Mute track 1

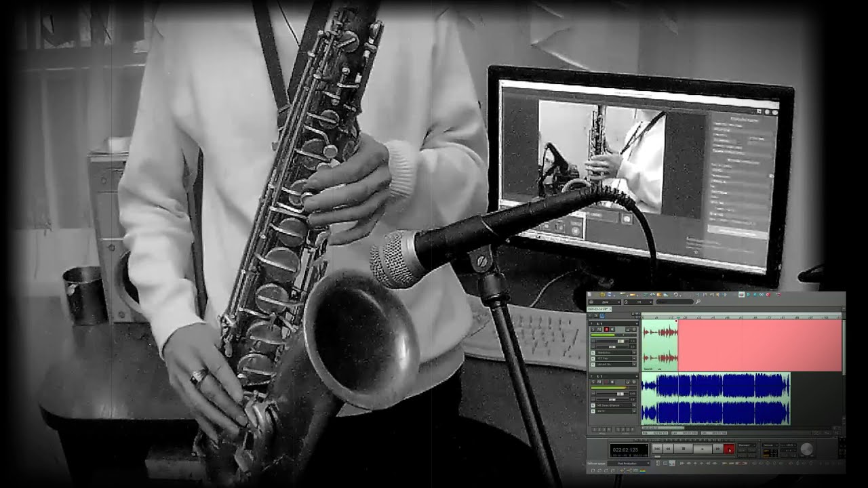pyautogui.click(x=599, y=329)
